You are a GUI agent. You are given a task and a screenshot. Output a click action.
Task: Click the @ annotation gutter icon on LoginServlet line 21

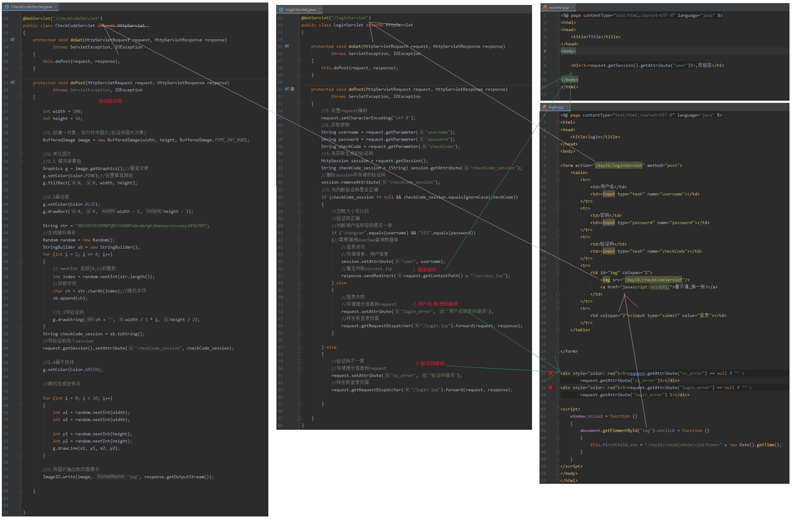click(x=292, y=89)
